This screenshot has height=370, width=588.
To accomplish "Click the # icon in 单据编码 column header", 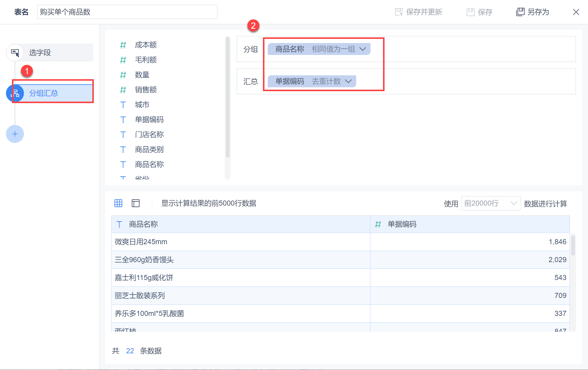I will [378, 224].
